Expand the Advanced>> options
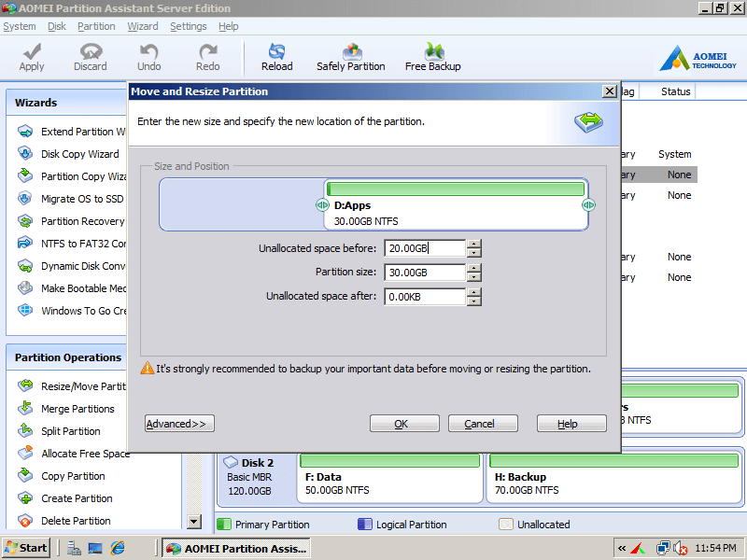This screenshot has width=747, height=560. coord(179,424)
